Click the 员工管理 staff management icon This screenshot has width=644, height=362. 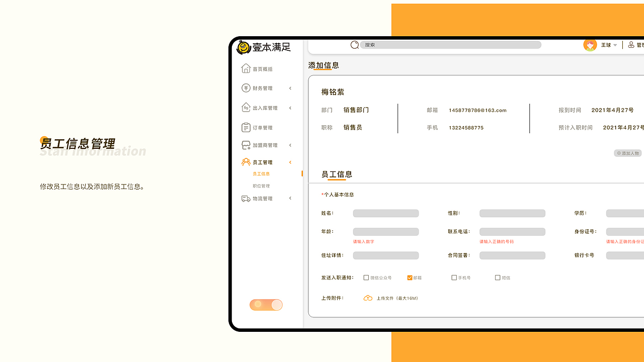click(246, 162)
